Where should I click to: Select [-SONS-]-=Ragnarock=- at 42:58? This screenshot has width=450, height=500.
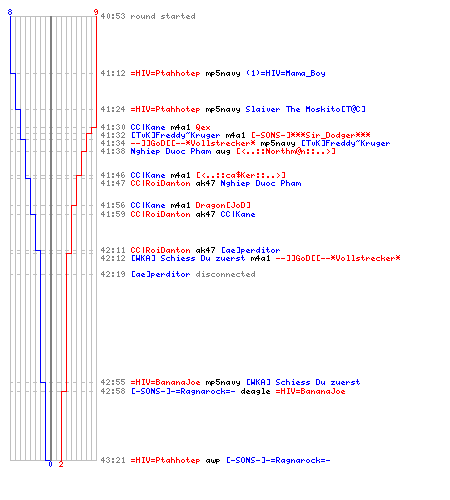pos(183,391)
